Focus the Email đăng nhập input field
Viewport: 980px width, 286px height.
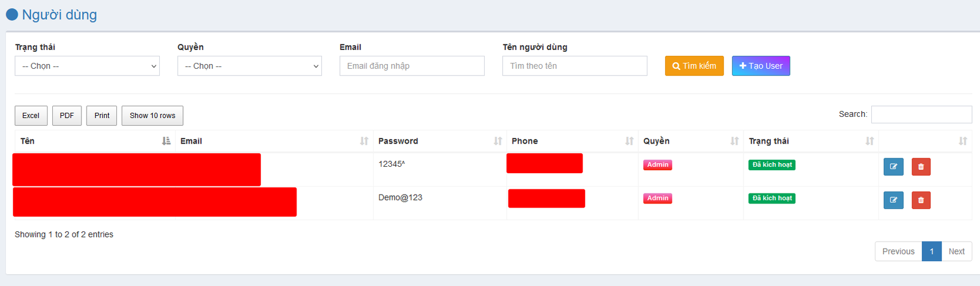(412, 66)
